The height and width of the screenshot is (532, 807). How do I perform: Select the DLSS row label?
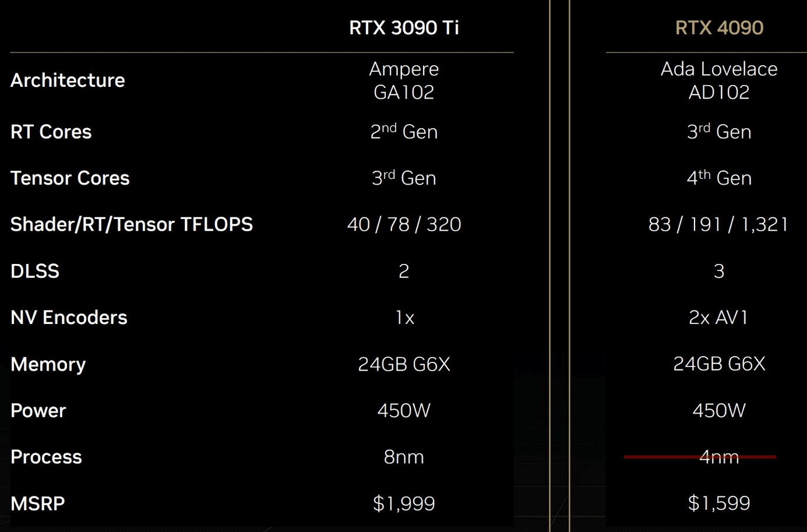point(35,271)
